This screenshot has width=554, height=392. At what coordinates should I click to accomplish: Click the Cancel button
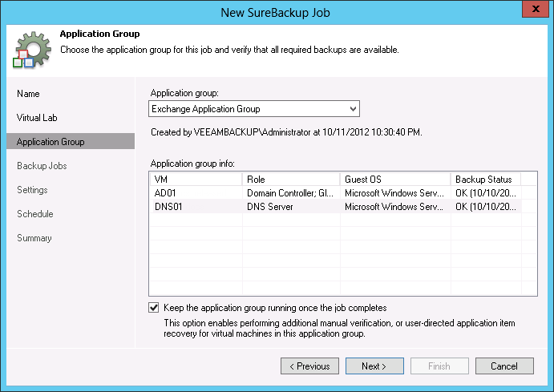point(504,366)
